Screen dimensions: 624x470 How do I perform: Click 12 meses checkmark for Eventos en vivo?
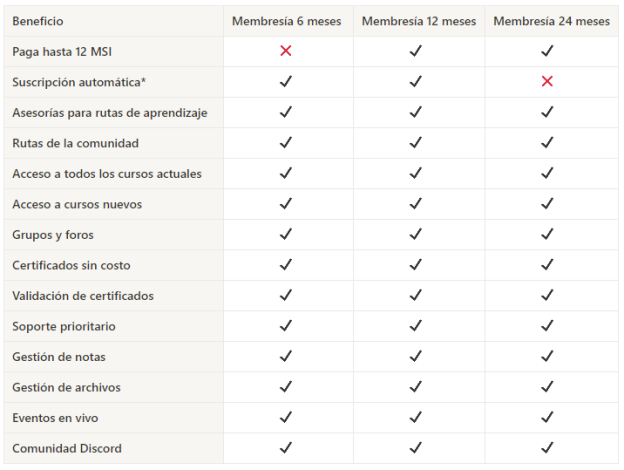416,417
